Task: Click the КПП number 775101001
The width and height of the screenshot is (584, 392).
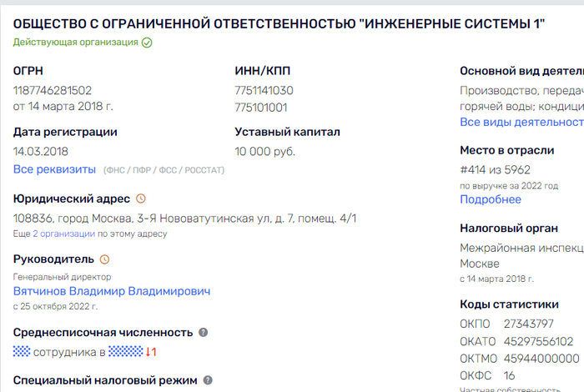Action: [x=261, y=107]
